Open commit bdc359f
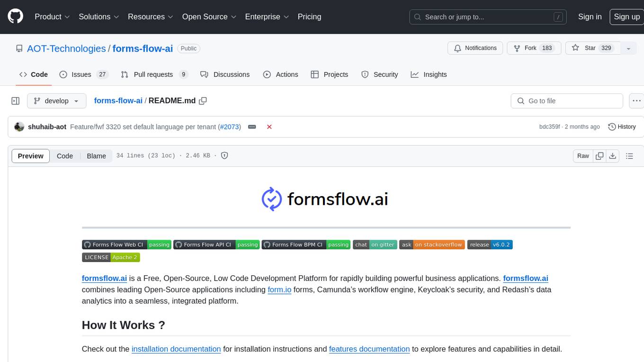Viewport: 644px width, 362px height. click(x=550, y=127)
